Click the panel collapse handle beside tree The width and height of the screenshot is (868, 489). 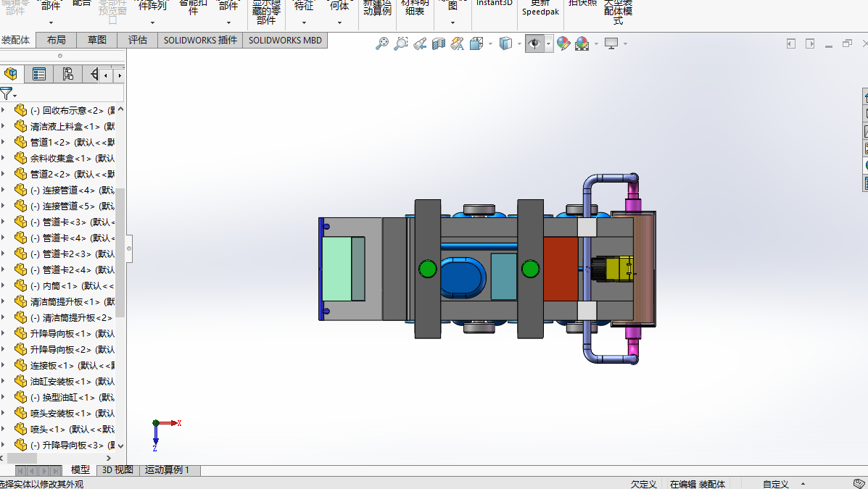coord(129,248)
